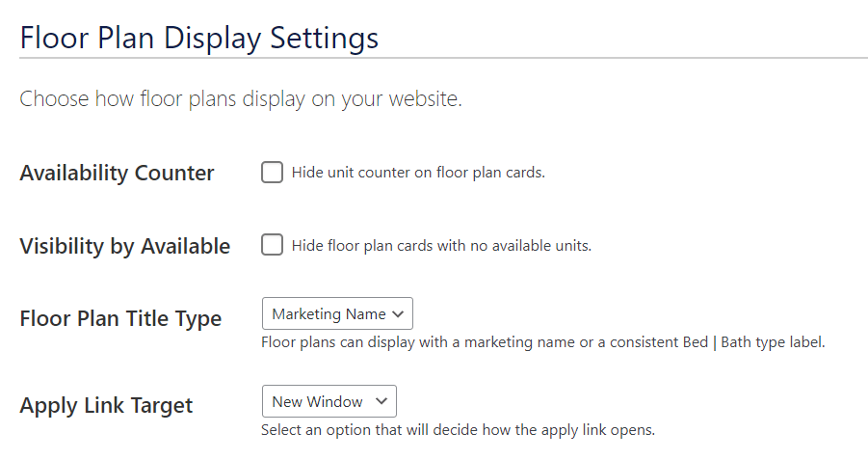
Task: Click the 'how the apply link opens' help text
Action: pyautogui.click(x=458, y=430)
